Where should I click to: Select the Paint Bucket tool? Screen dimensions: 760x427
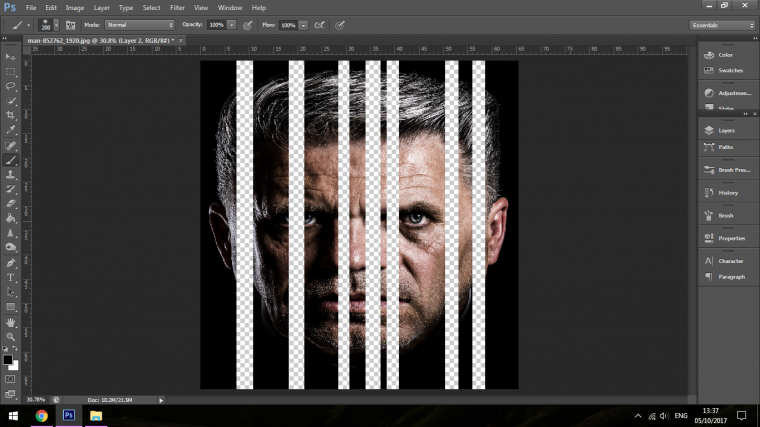(x=10, y=218)
